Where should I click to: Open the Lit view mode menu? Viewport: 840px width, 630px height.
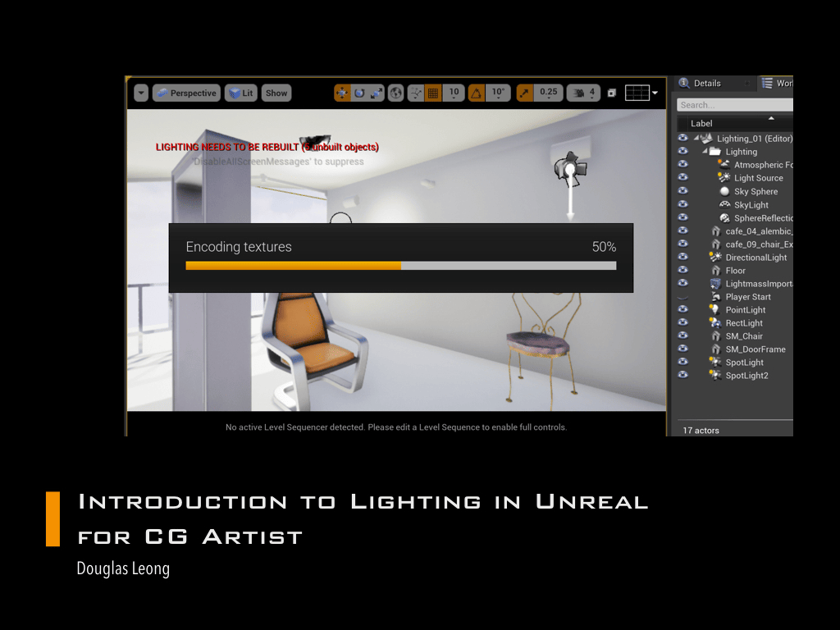click(241, 94)
